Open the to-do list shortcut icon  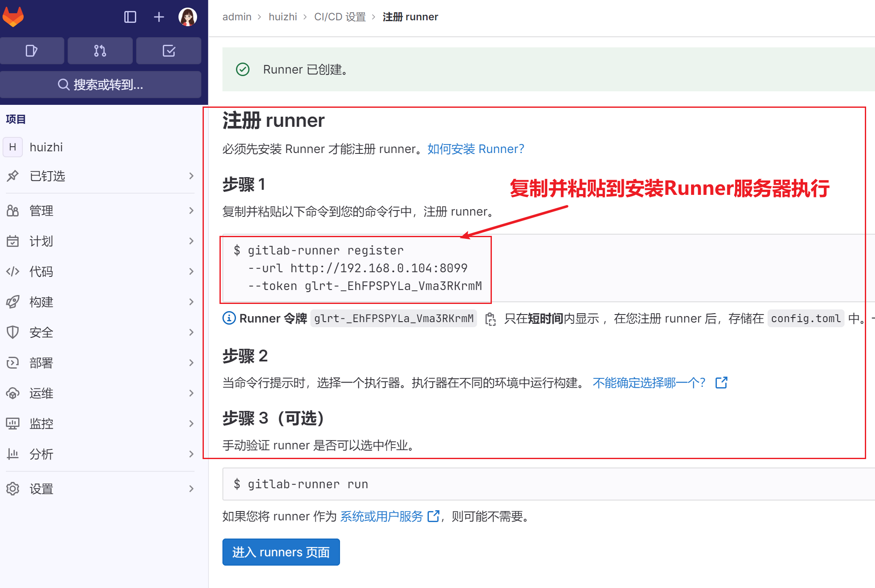[x=169, y=51]
